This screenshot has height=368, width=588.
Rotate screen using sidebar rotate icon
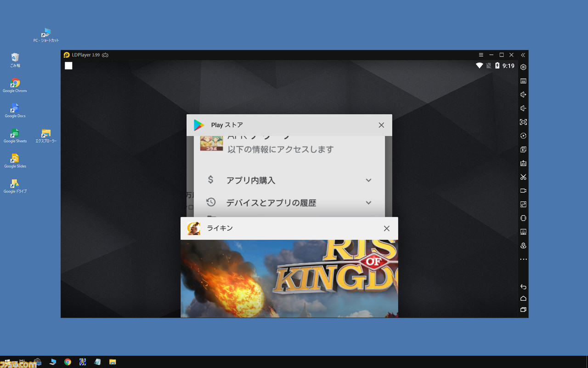point(523,218)
